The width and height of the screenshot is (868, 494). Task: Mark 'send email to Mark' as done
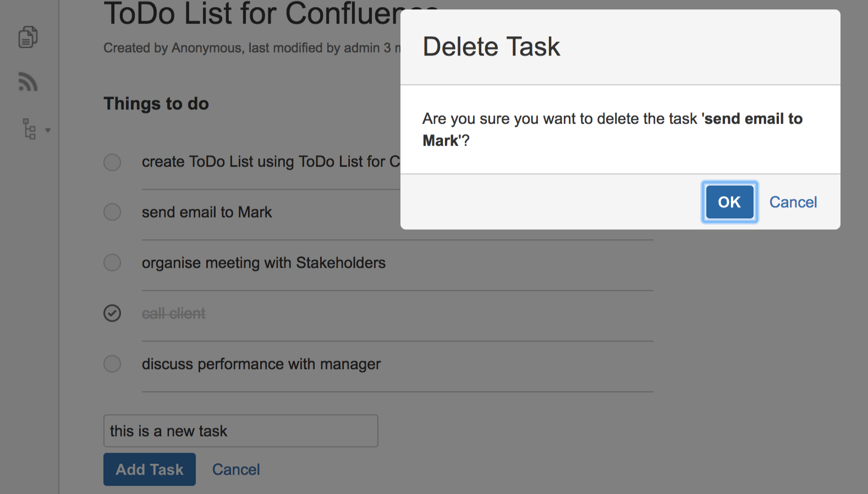[x=112, y=212]
